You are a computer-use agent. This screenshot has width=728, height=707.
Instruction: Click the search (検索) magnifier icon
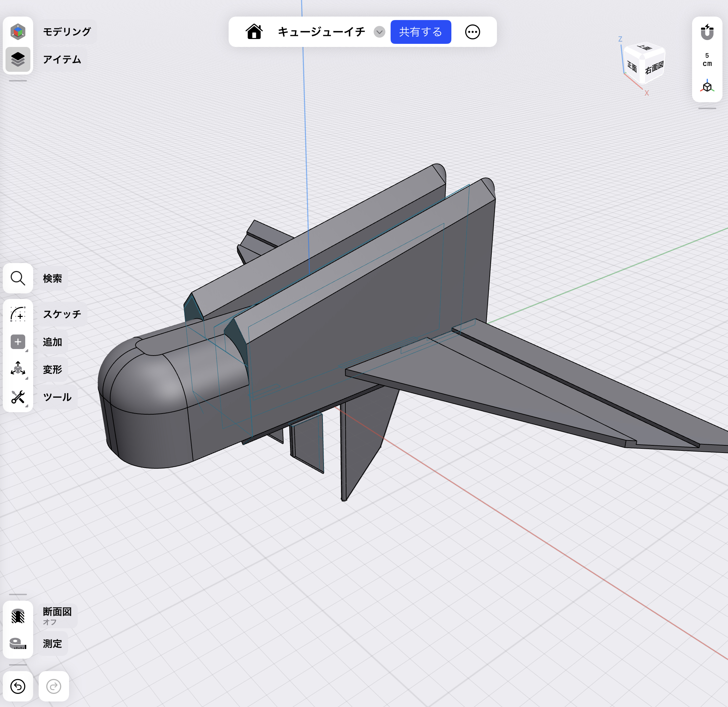(18, 278)
